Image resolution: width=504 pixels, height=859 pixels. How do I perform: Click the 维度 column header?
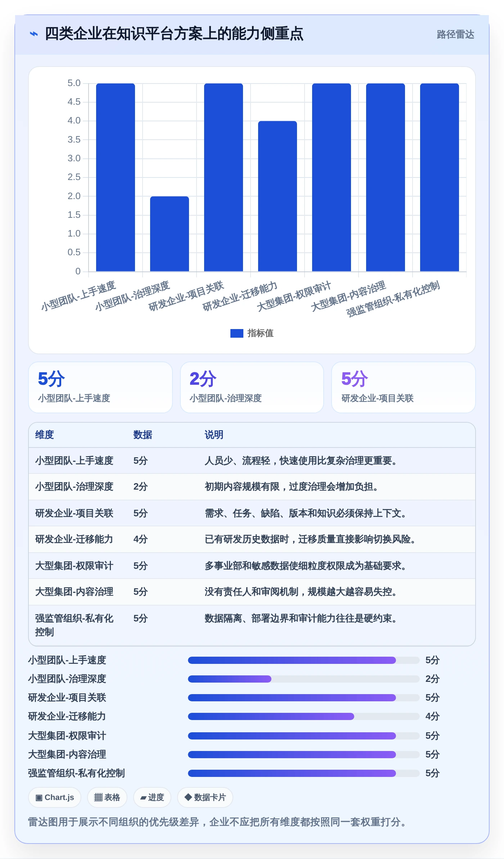pos(44,435)
